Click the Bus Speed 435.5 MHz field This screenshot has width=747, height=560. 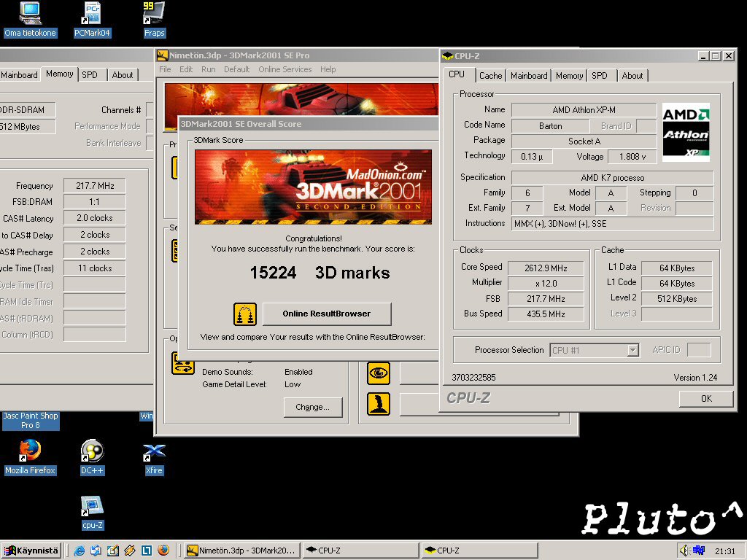pyautogui.click(x=546, y=314)
